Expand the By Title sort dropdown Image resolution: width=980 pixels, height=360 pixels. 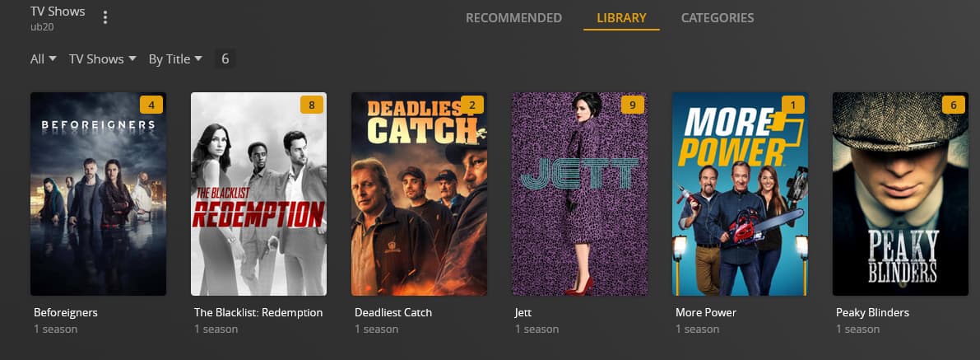point(175,58)
